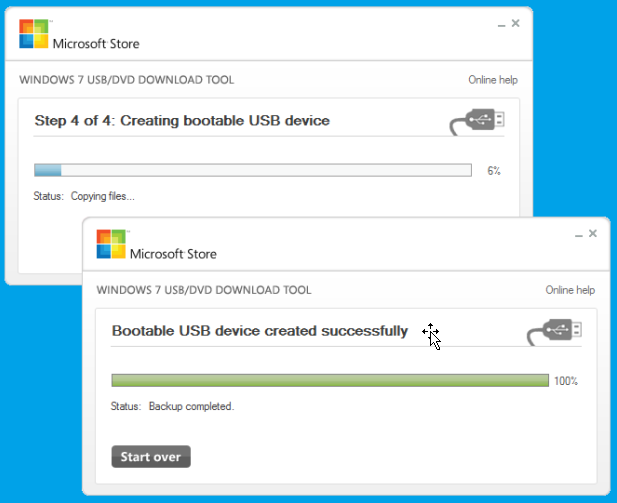Click the Bootable USB device created successfully heading
The width and height of the screenshot is (617, 503).
coord(259,331)
